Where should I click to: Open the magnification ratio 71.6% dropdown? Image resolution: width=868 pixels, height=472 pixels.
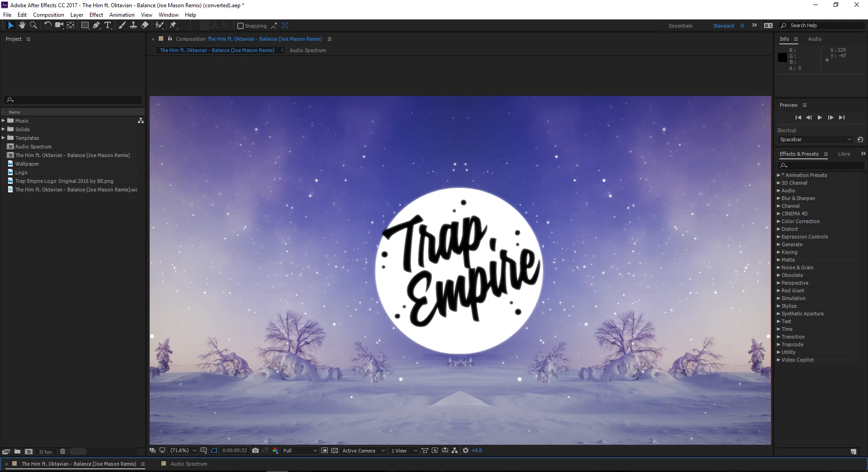coord(183,450)
